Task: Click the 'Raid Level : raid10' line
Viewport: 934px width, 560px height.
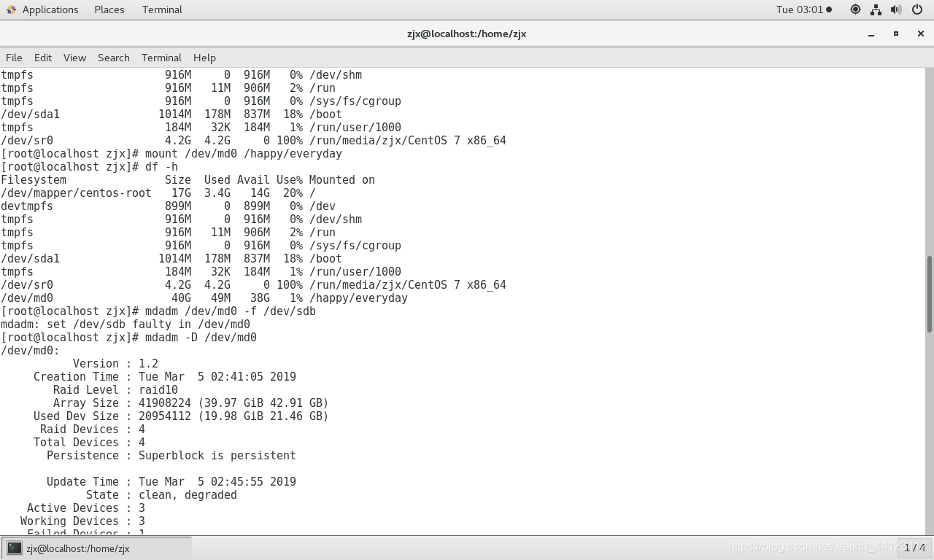Action: 115,390
